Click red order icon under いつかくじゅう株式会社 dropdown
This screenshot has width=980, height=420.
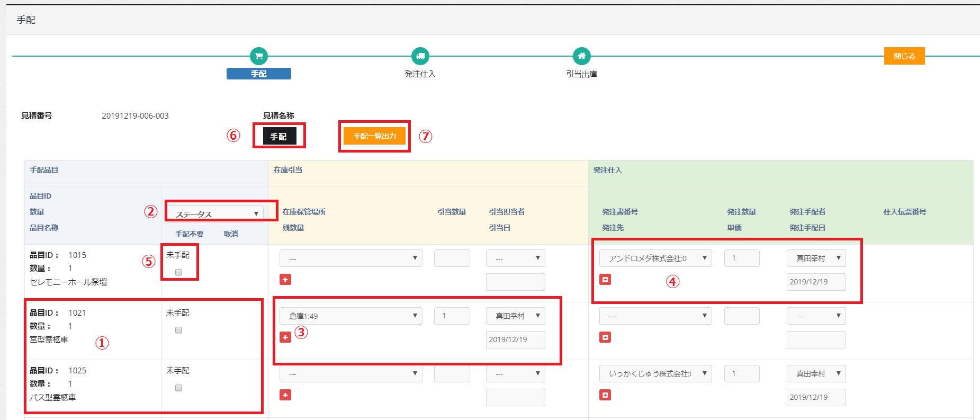(x=605, y=395)
